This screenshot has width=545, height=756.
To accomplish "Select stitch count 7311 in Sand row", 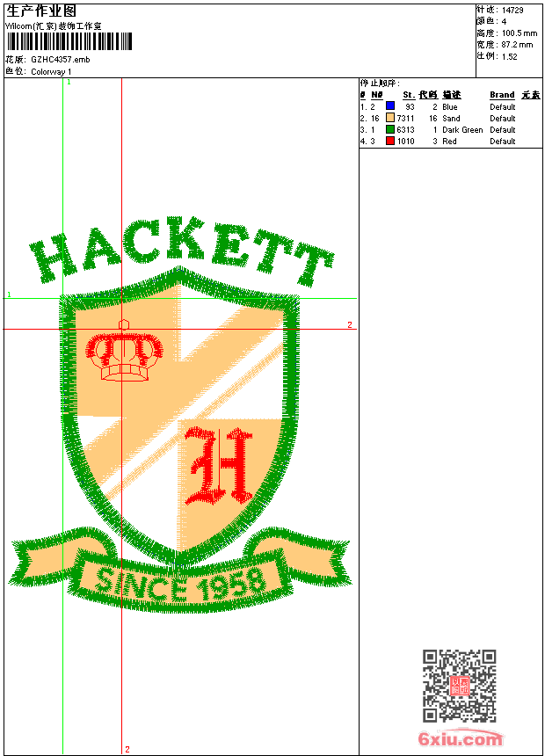I will (x=405, y=119).
